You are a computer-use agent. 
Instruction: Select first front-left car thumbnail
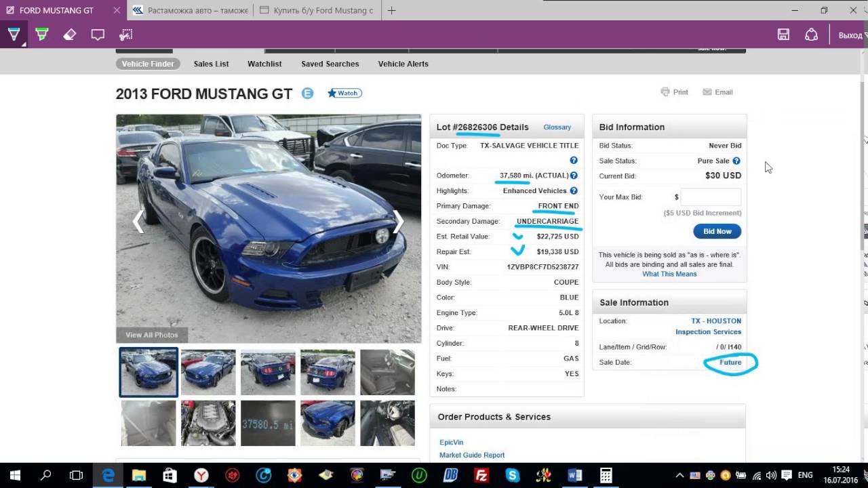point(149,372)
